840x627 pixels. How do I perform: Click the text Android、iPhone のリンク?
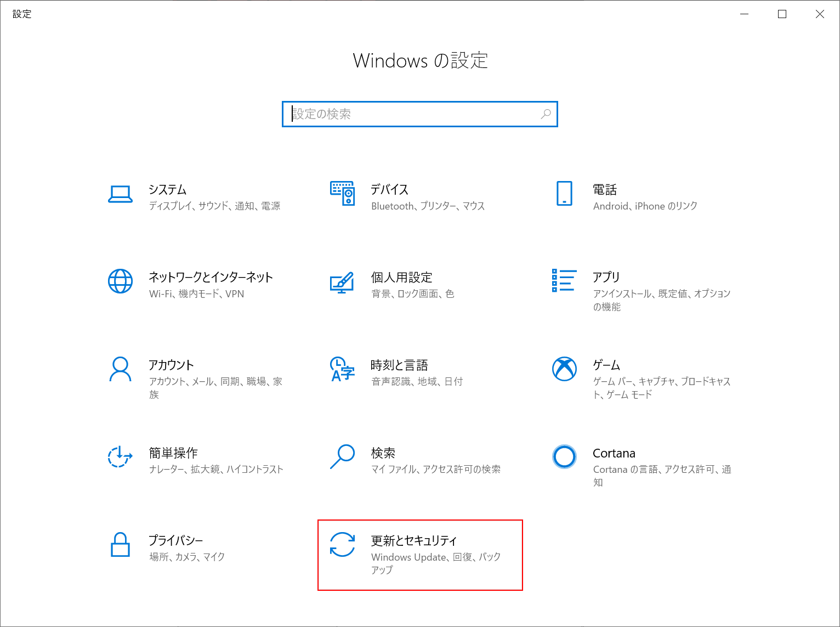coord(645,206)
